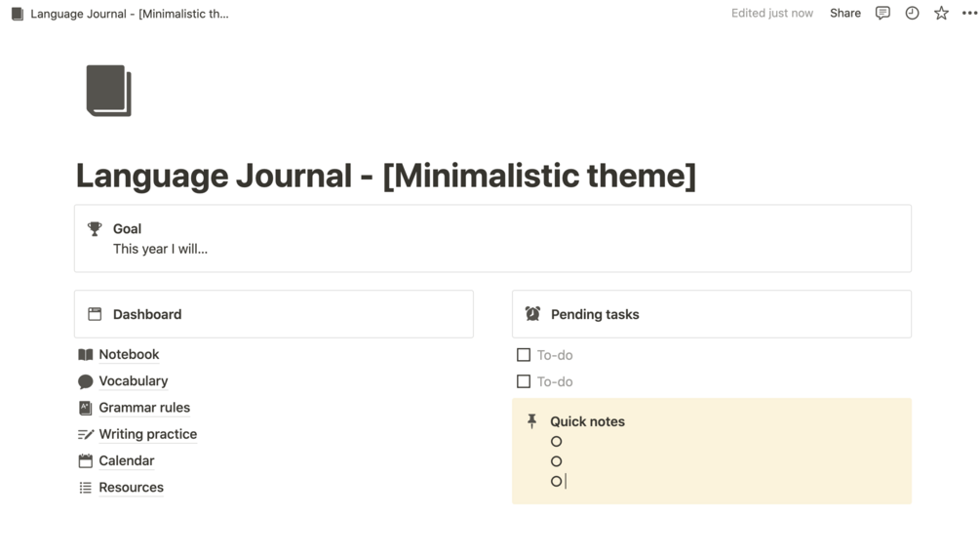The width and height of the screenshot is (980, 555).
Task: Open page history clock icon
Action: [x=912, y=14]
